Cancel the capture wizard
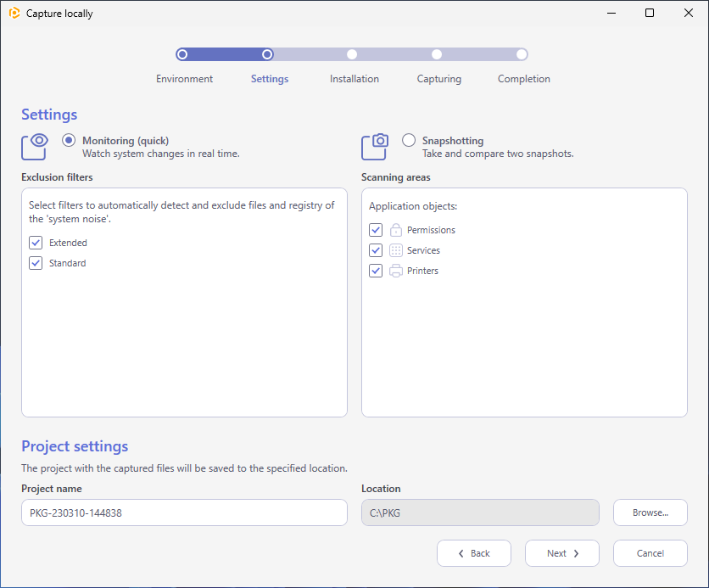The height and width of the screenshot is (588, 709). point(650,553)
